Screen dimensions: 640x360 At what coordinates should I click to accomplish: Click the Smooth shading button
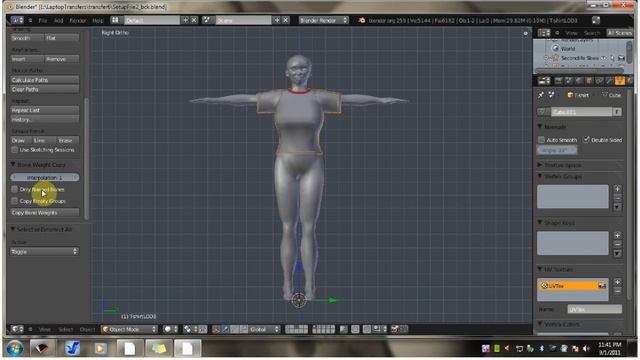pyautogui.click(x=27, y=38)
